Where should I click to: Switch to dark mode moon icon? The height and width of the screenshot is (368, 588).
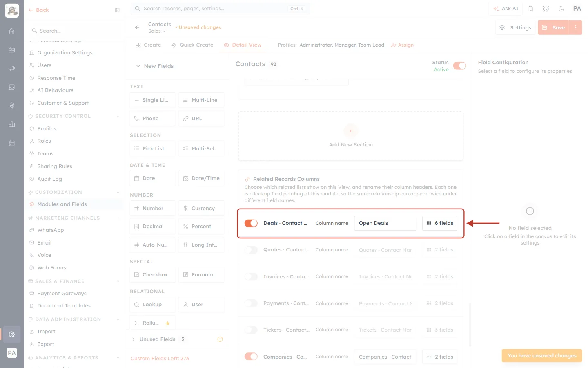[x=561, y=9]
